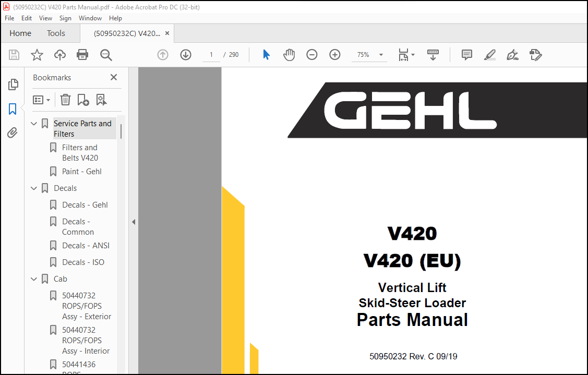Screen dimensions: 588x375
Task: Click the Save file icon
Action: click(x=14, y=55)
